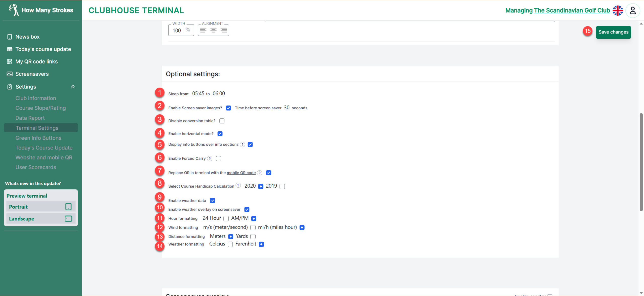Open the user profile icon
Viewport: 644px width, 296px height.
click(632, 11)
